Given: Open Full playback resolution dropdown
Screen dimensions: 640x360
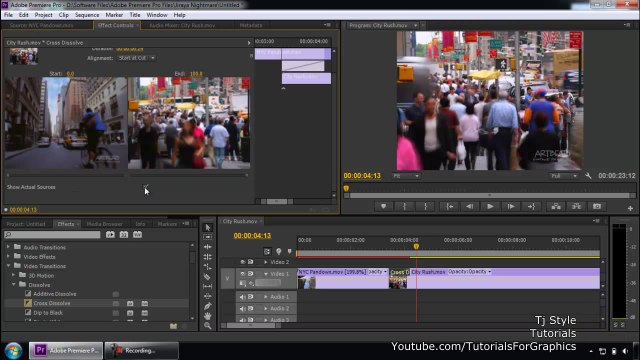Looking at the screenshot, I should click(x=563, y=176).
